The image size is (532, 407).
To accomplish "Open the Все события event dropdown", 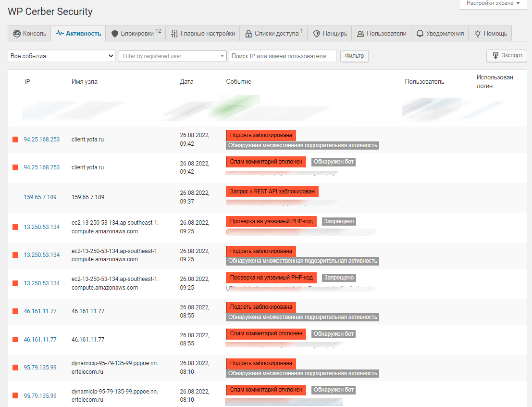I will tap(62, 56).
